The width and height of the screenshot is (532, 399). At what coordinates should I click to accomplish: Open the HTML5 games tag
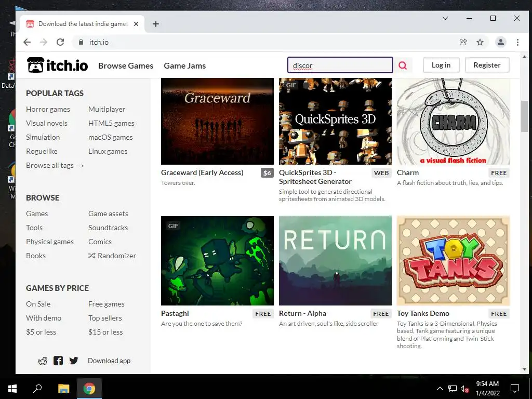pyautogui.click(x=111, y=123)
